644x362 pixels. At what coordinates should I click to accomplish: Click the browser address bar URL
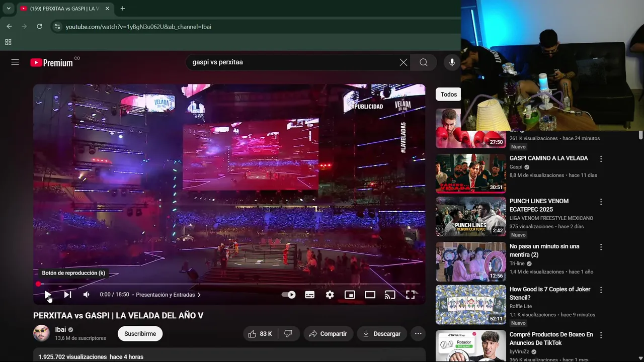click(x=138, y=27)
